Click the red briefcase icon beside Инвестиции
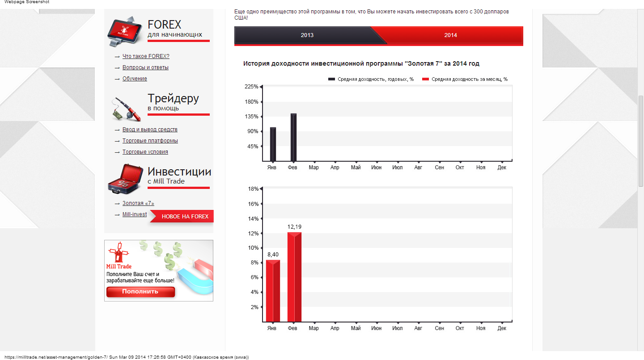Viewport: 644px width, 360px height. click(124, 179)
